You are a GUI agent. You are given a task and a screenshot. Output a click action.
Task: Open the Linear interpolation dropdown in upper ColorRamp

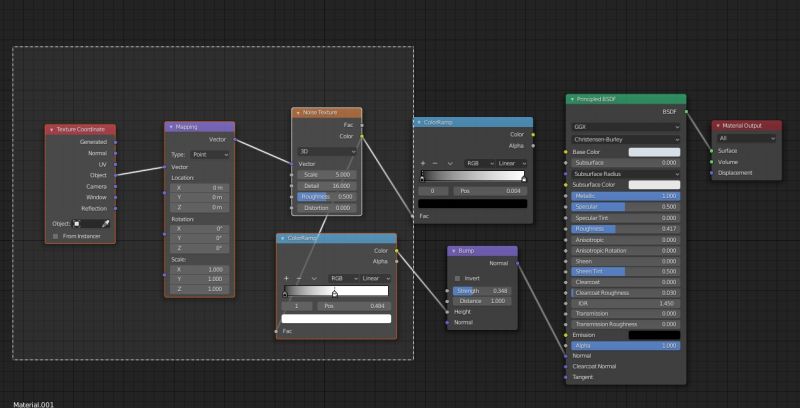point(512,163)
